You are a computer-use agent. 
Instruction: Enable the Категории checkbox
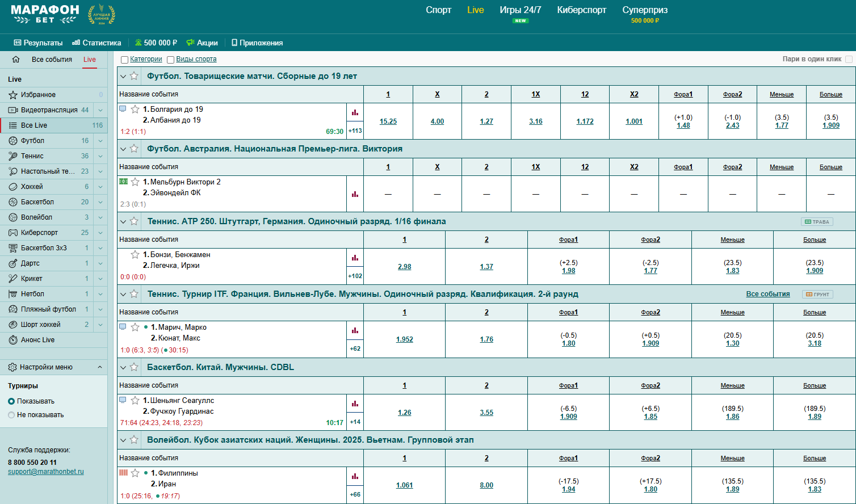124,60
